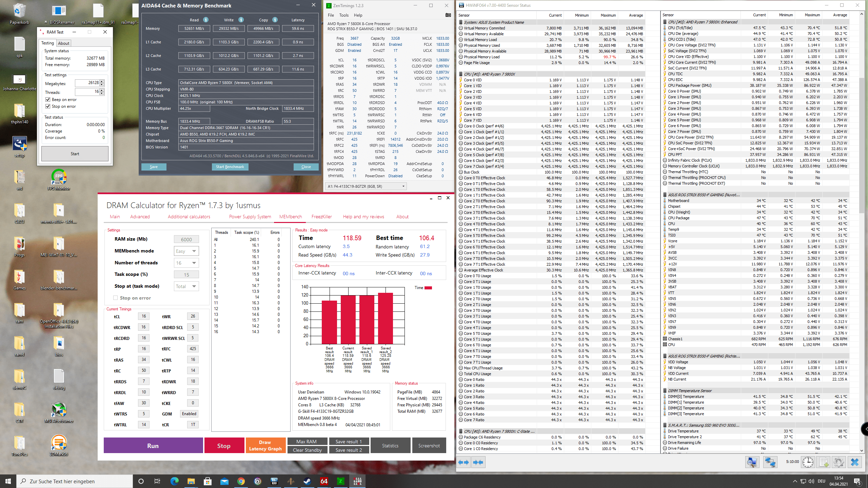Click the Task scope (%) field
Screen dimensions: 868x488
[x=186, y=274]
